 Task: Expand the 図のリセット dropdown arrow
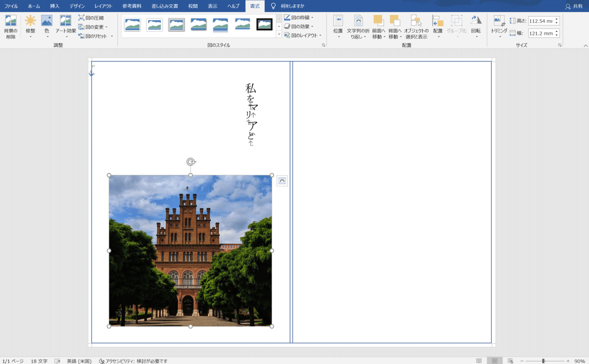coord(112,36)
